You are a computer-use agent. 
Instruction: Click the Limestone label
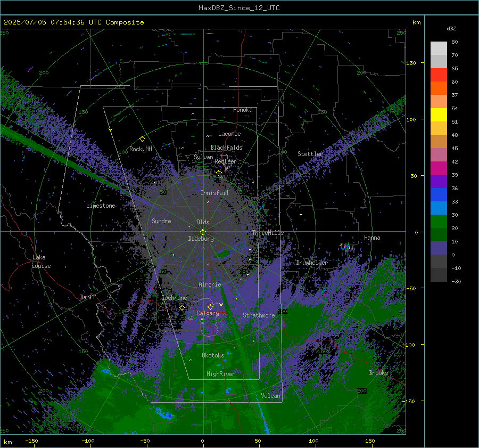[x=101, y=206]
